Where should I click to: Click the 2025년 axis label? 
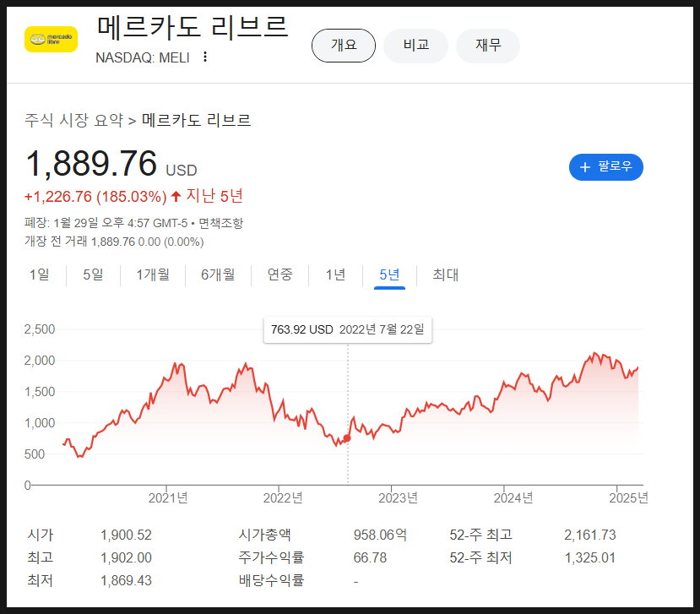[x=628, y=497]
